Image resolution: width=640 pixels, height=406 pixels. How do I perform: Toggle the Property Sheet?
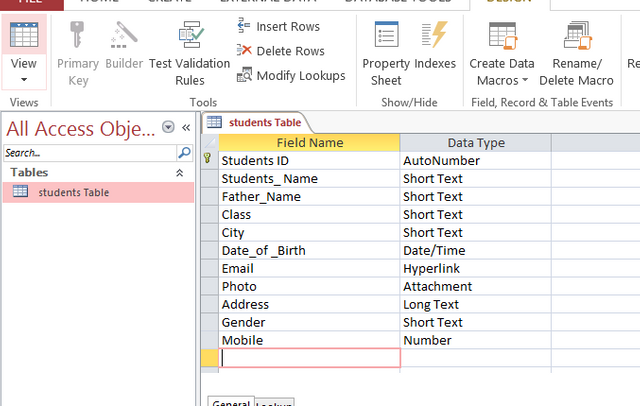click(386, 54)
